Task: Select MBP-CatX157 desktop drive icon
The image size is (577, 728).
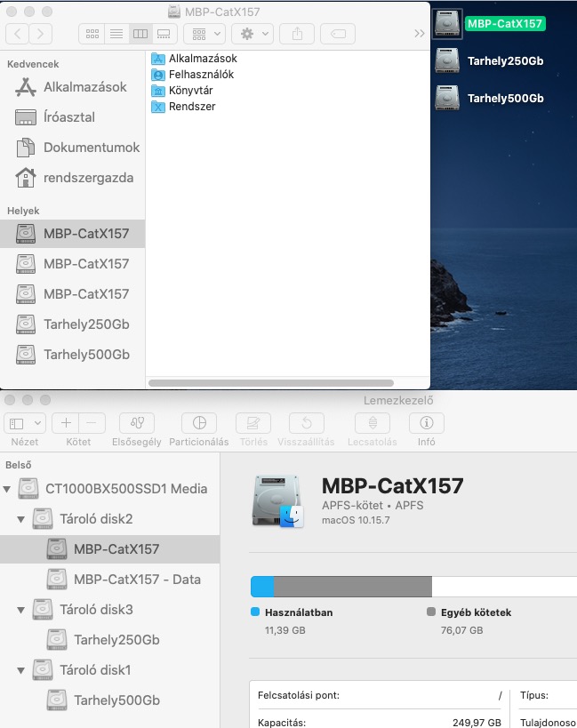Action: pyautogui.click(x=447, y=24)
